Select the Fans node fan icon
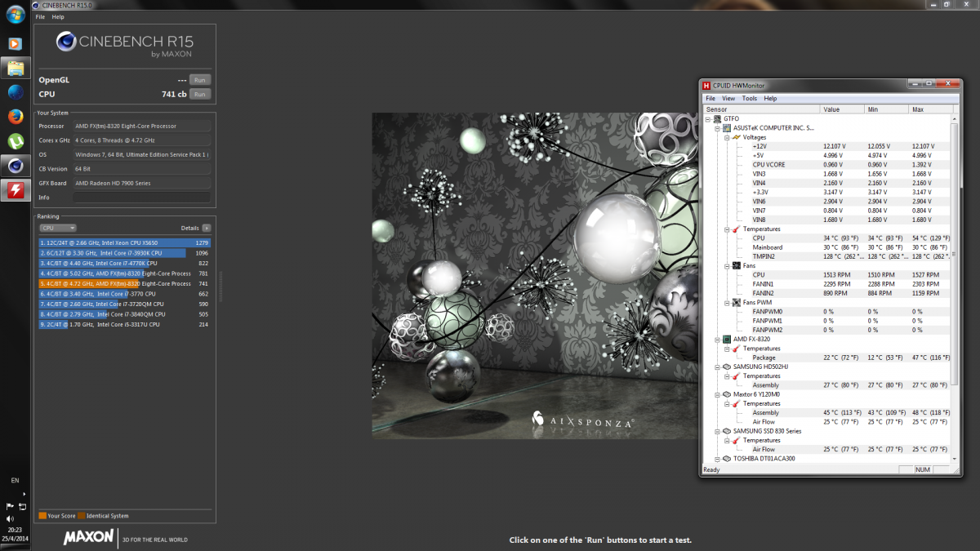 [x=737, y=265]
